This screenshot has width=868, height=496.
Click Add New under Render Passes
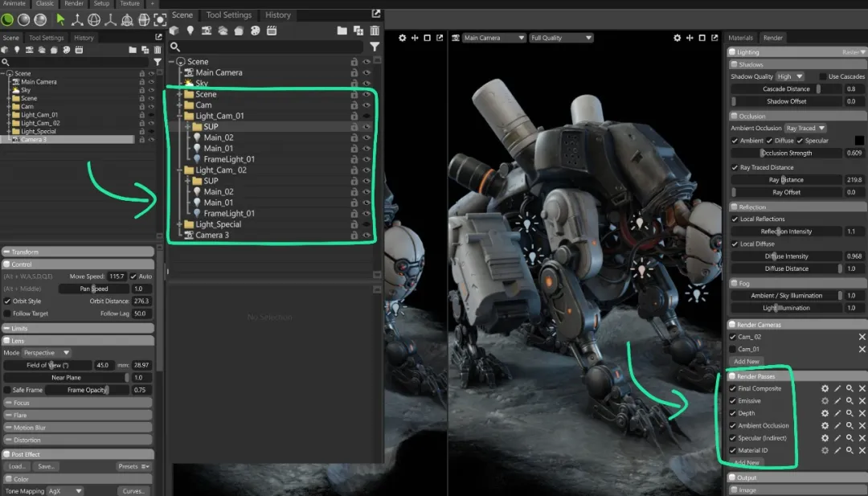click(747, 463)
